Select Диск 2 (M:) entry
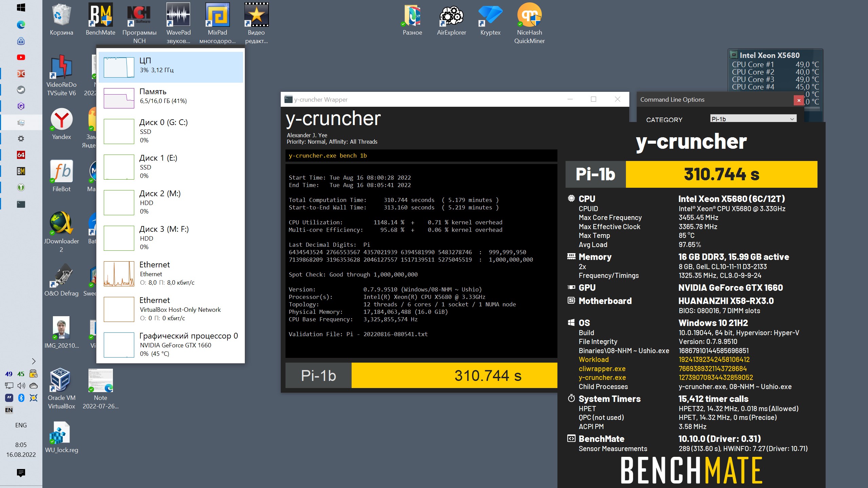The height and width of the screenshot is (488, 868). click(171, 202)
